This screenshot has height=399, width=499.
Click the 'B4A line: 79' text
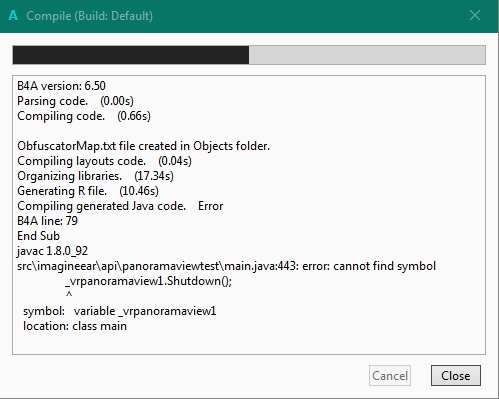tap(47, 221)
